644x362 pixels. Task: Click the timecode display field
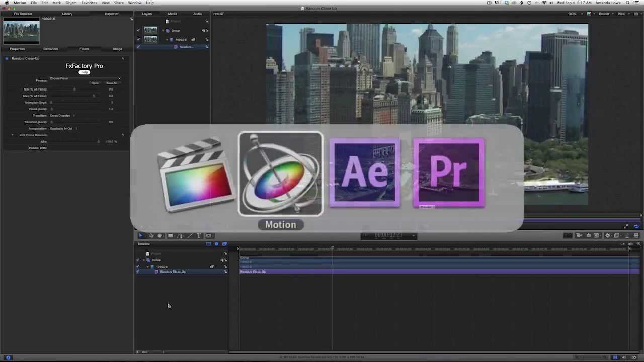click(x=389, y=235)
